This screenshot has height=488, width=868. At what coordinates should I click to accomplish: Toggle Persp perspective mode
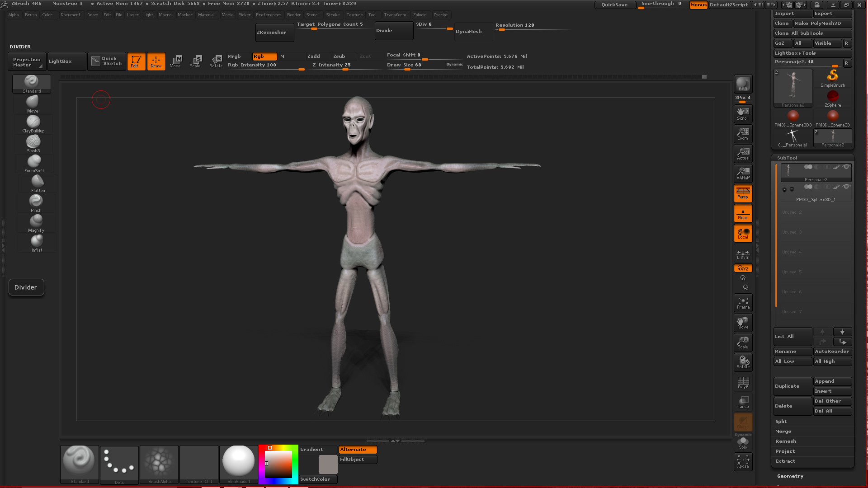(743, 193)
